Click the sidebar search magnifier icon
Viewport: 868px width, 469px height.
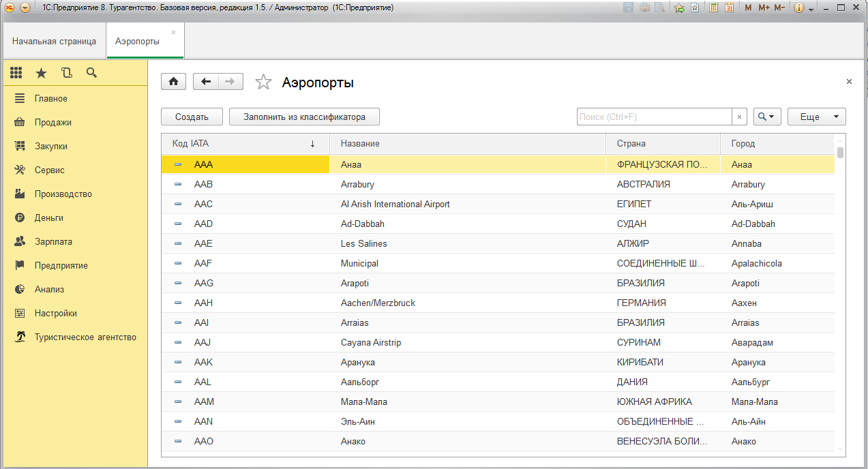pyautogui.click(x=91, y=73)
